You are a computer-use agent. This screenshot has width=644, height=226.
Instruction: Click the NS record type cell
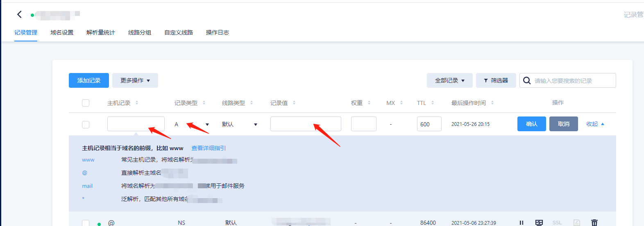(181, 223)
